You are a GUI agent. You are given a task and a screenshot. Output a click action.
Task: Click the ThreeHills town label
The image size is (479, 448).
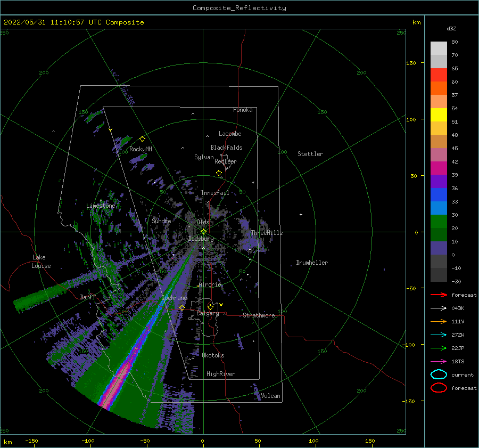267,233
